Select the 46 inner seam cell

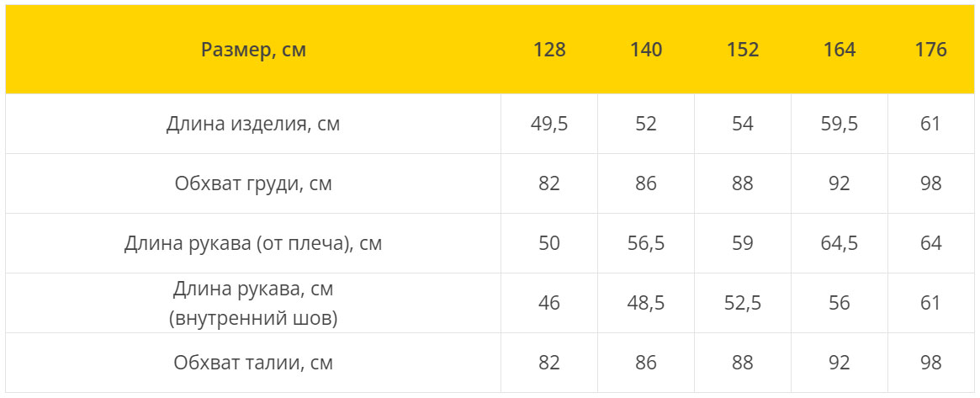549,303
